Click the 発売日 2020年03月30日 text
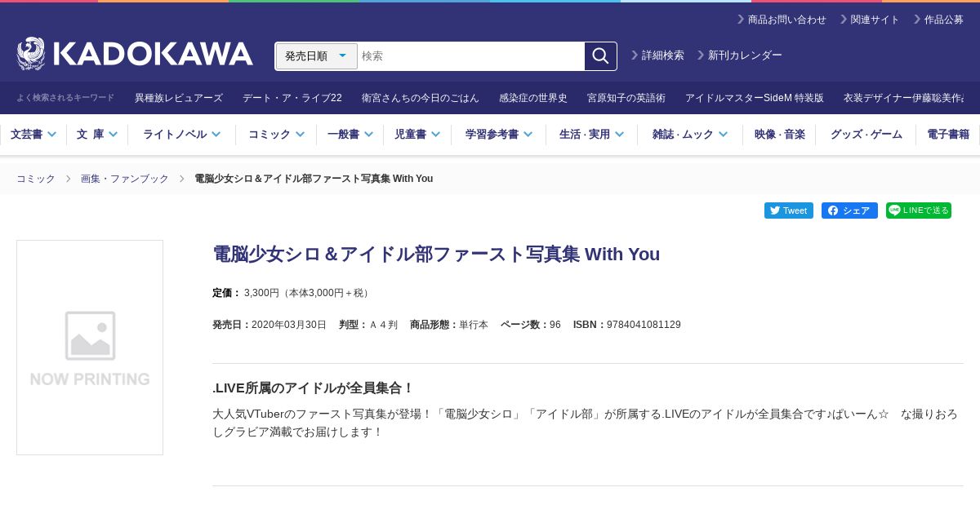The image size is (980, 514). (269, 325)
